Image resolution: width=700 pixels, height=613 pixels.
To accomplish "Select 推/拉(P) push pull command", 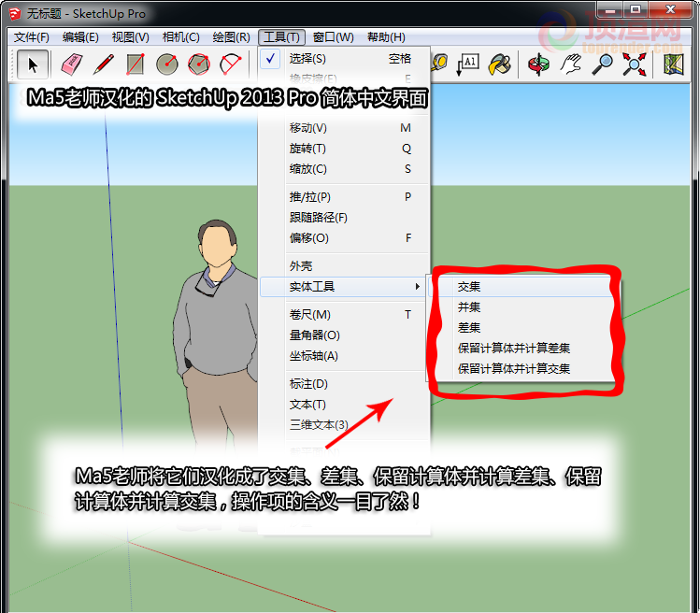I will pyautogui.click(x=344, y=197).
